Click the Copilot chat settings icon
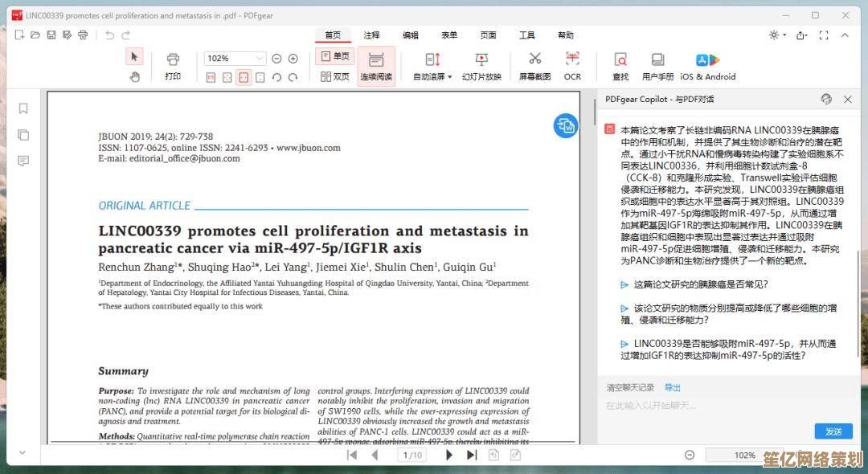This screenshot has height=474, width=868. point(826,99)
